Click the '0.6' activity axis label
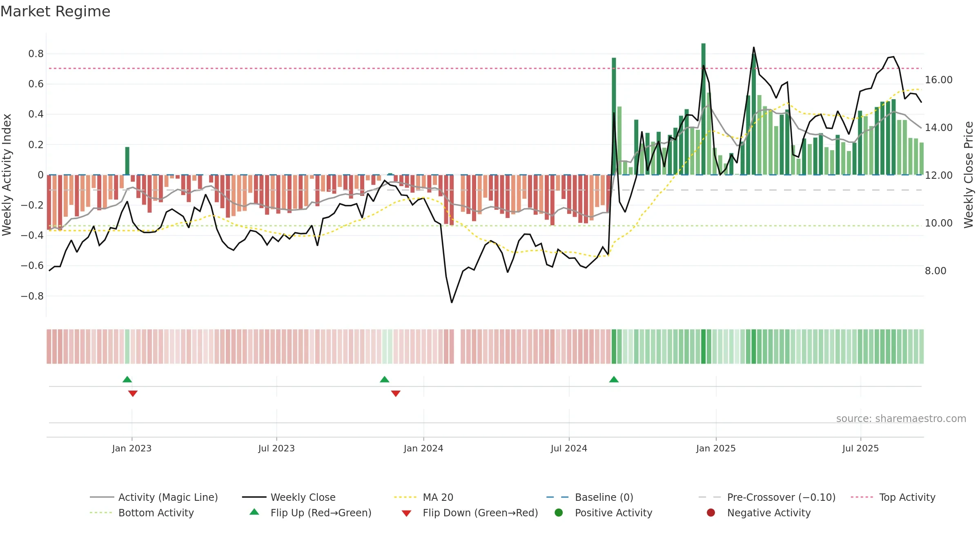 36,84
